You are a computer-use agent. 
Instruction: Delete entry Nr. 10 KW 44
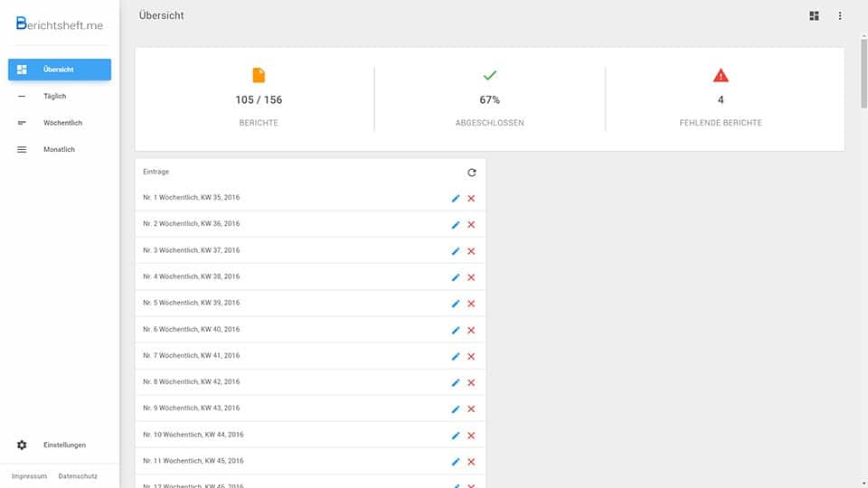click(471, 436)
